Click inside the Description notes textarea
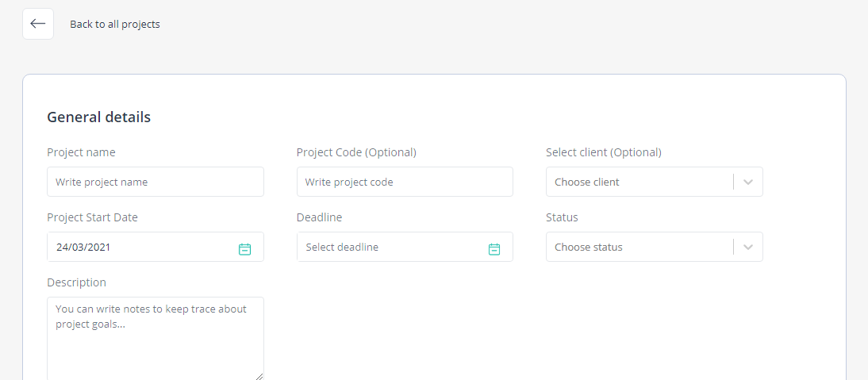Image resolution: width=868 pixels, height=380 pixels. point(156,339)
